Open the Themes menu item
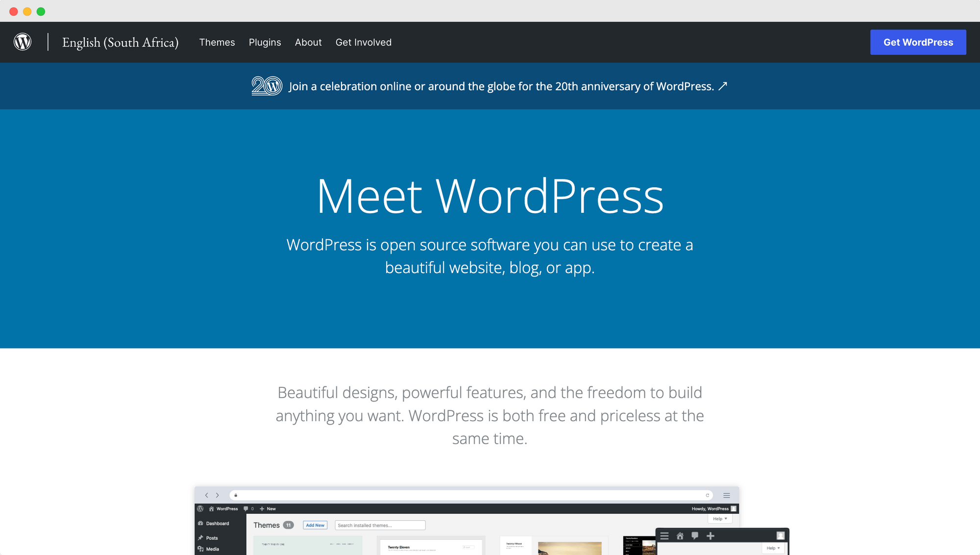Screen dimensions: 980x555 click(217, 42)
